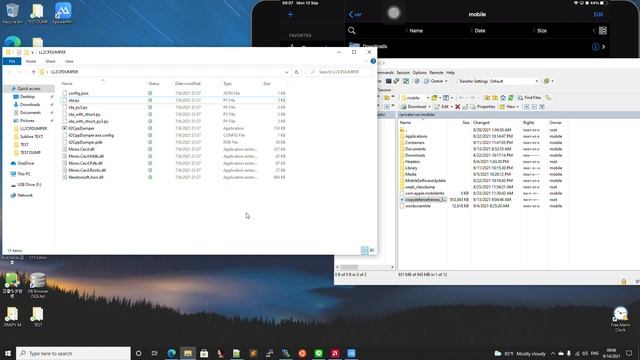Open the View ribbon tab in Explorer
The height and width of the screenshot is (360, 640).
coord(69,61)
